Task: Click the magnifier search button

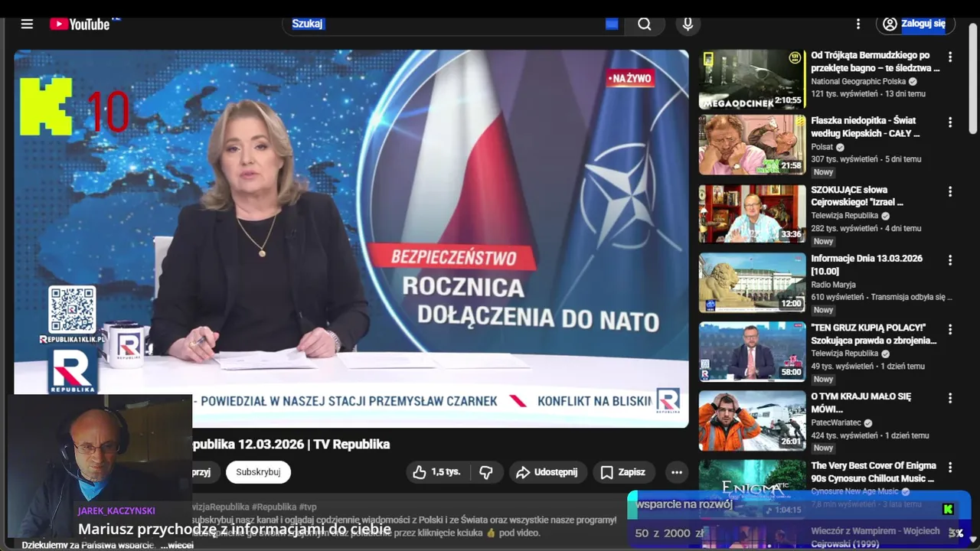Action: pyautogui.click(x=645, y=24)
